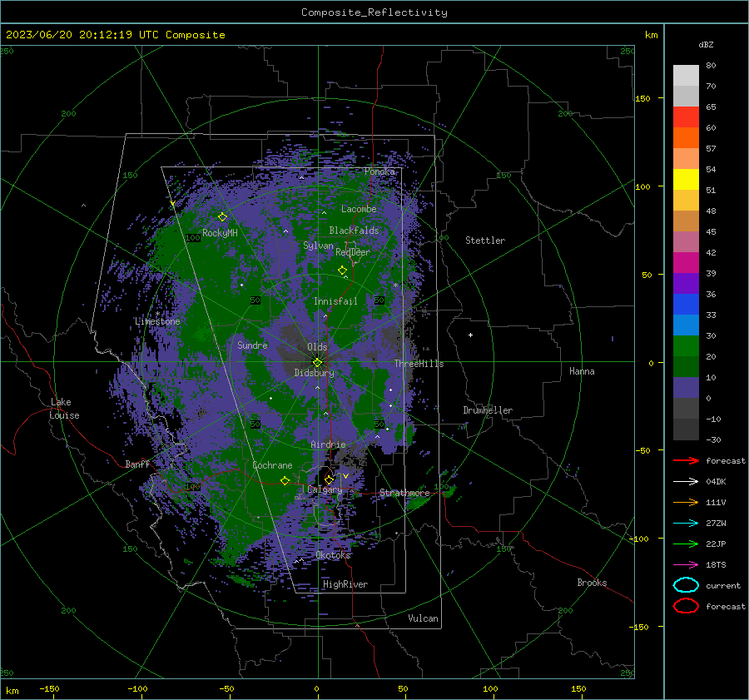The width and height of the screenshot is (749, 700).
Task: Click the Lacombe city label
Action: coord(359,209)
